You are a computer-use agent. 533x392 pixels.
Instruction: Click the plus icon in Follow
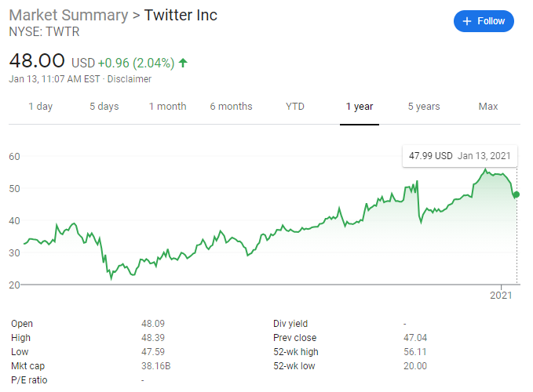(x=467, y=21)
